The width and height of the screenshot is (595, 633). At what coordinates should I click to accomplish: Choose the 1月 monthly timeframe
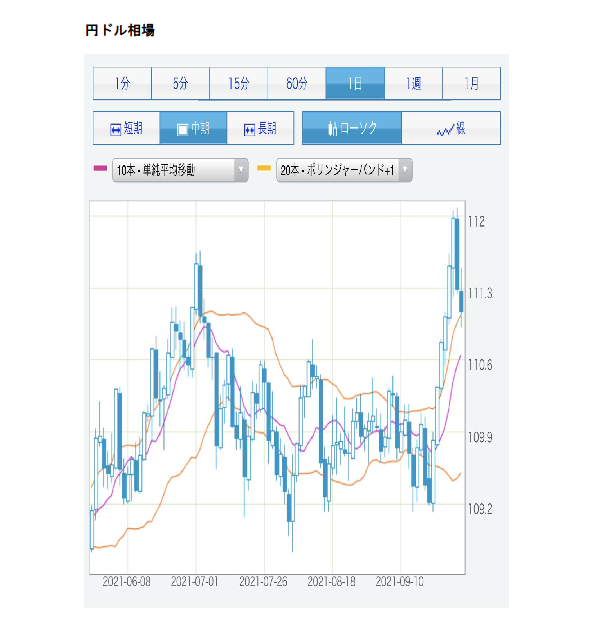(x=472, y=84)
